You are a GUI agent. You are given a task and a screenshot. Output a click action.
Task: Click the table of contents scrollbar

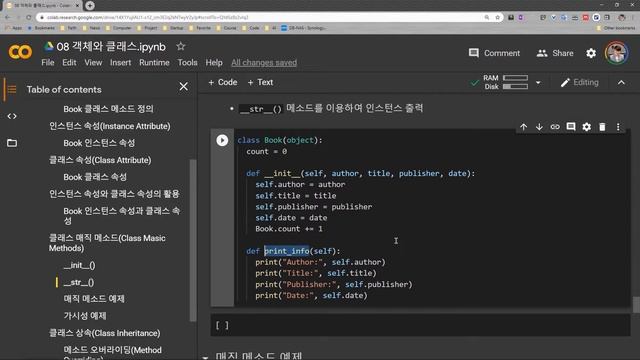point(193,240)
